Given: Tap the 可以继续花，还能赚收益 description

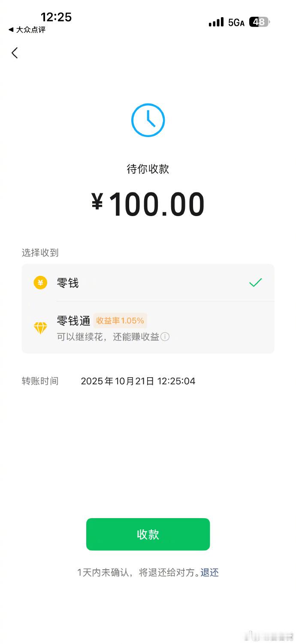Looking at the screenshot, I should [108, 337].
